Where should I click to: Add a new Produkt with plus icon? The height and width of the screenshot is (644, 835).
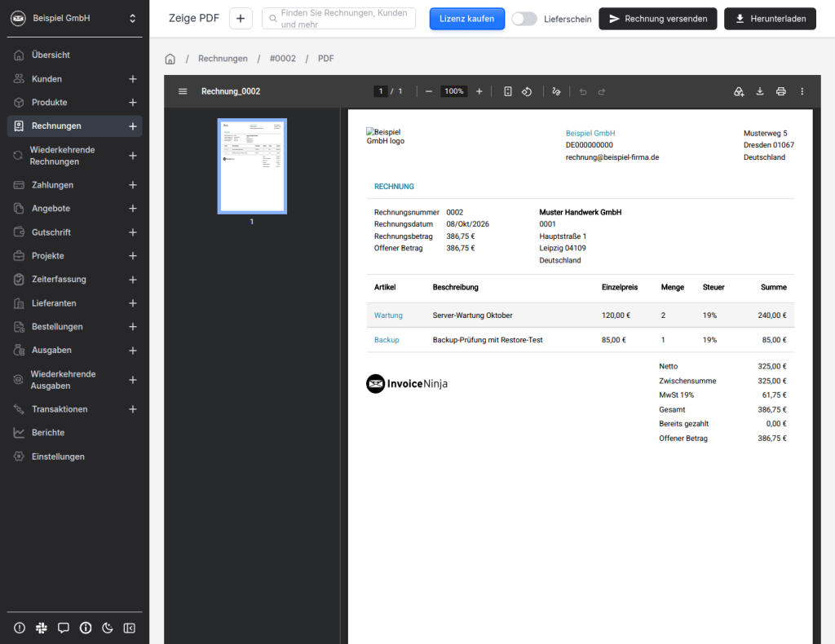click(133, 102)
